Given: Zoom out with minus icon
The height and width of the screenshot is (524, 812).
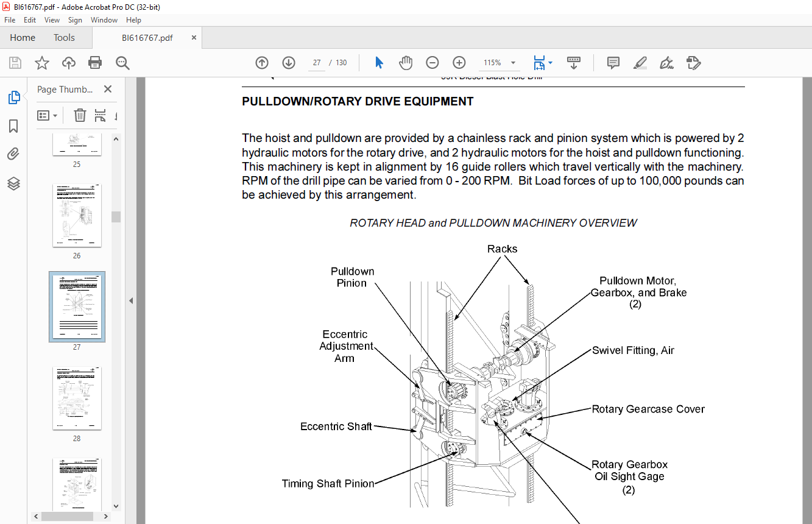Looking at the screenshot, I should point(432,63).
